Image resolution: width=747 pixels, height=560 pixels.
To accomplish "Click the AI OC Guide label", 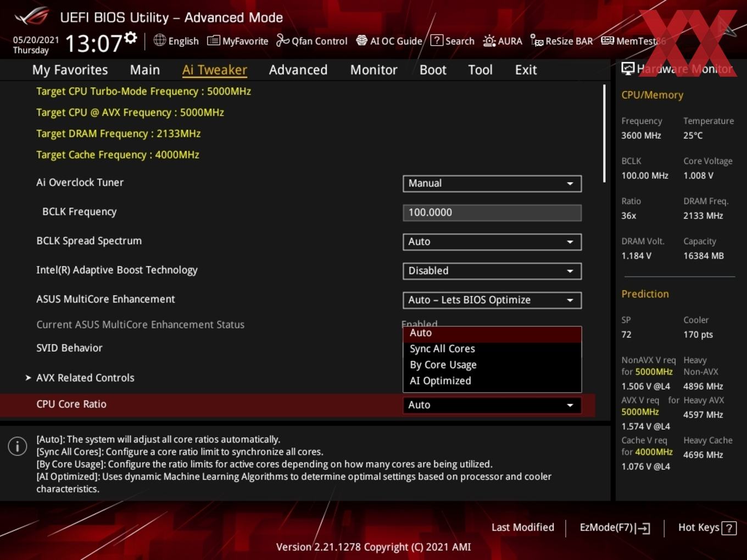I will (396, 41).
